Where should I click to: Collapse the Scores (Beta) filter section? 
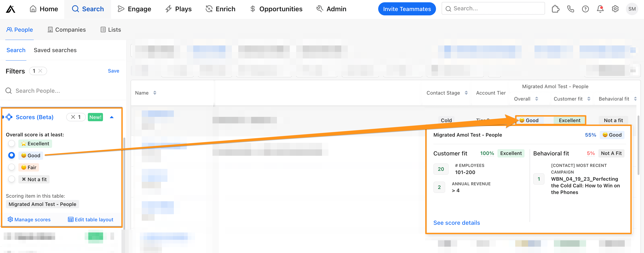point(112,117)
